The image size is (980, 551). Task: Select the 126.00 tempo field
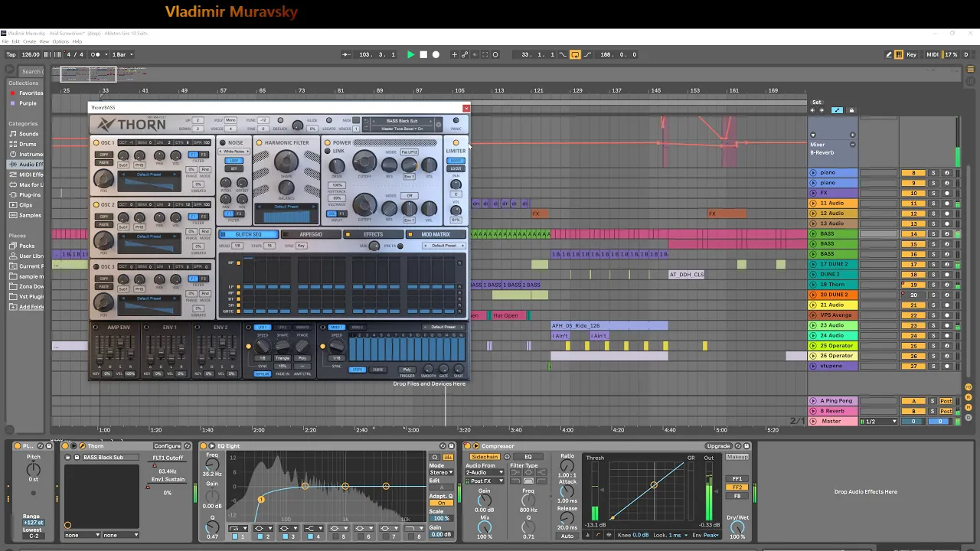pyautogui.click(x=31, y=54)
